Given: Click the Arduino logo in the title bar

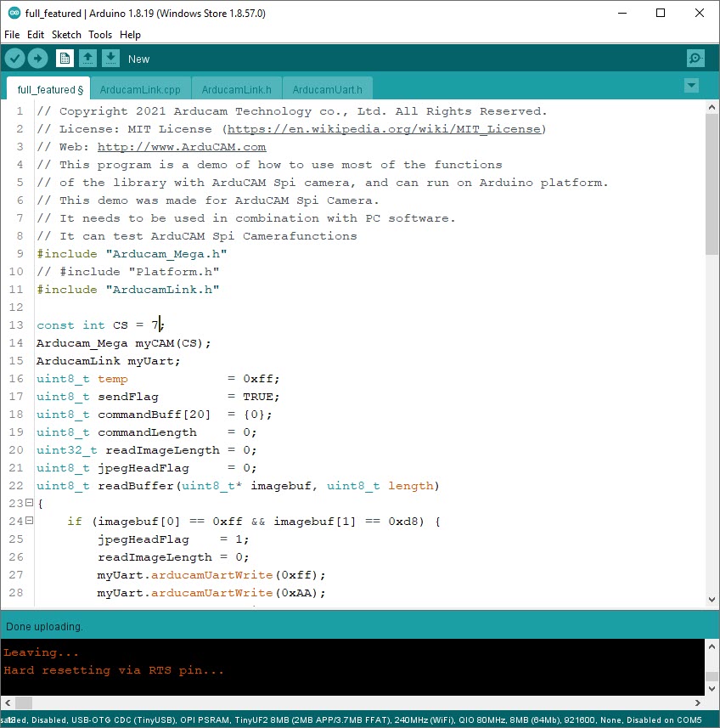Looking at the screenshot, I should pyautogui.click(x=14, y=13).
